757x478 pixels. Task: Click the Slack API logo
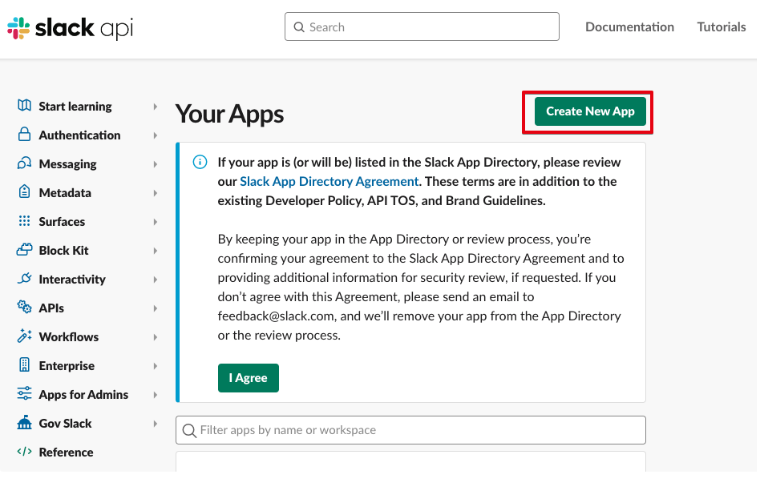tap(70, 28)
